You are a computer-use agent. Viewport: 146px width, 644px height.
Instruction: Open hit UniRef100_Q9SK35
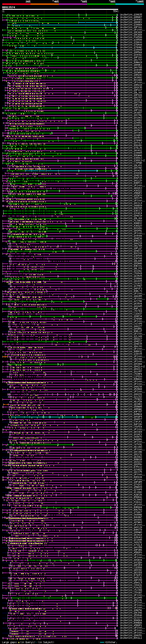click(x=131, y=87)
